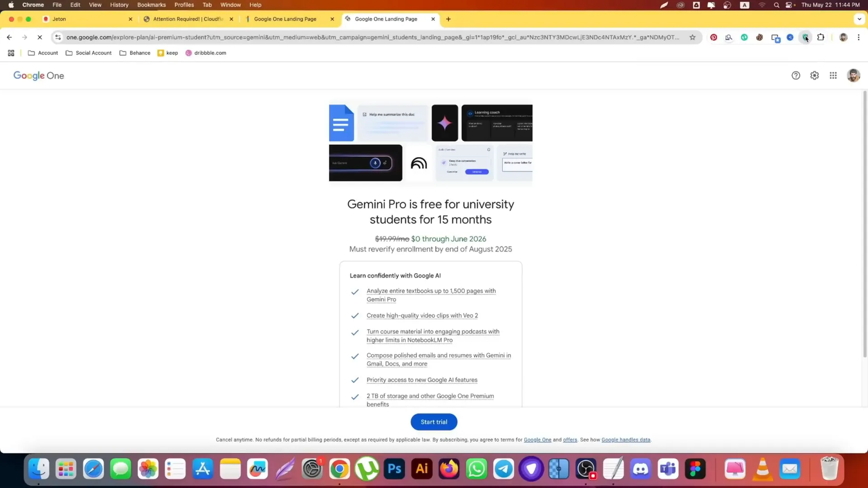Expand the tab search dropdown arrow
Image resolution: width=868 pixels, height=488 pixels.
pos(859,19)
